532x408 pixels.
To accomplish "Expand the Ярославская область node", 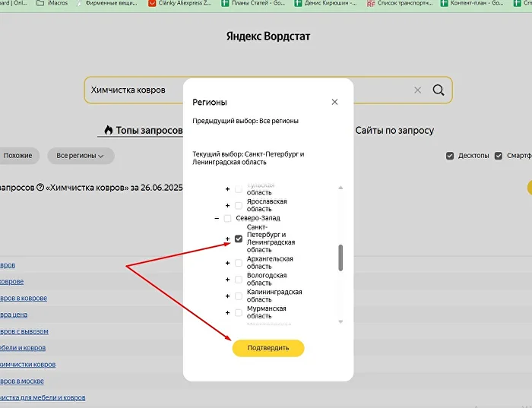I will coord(228,206).
